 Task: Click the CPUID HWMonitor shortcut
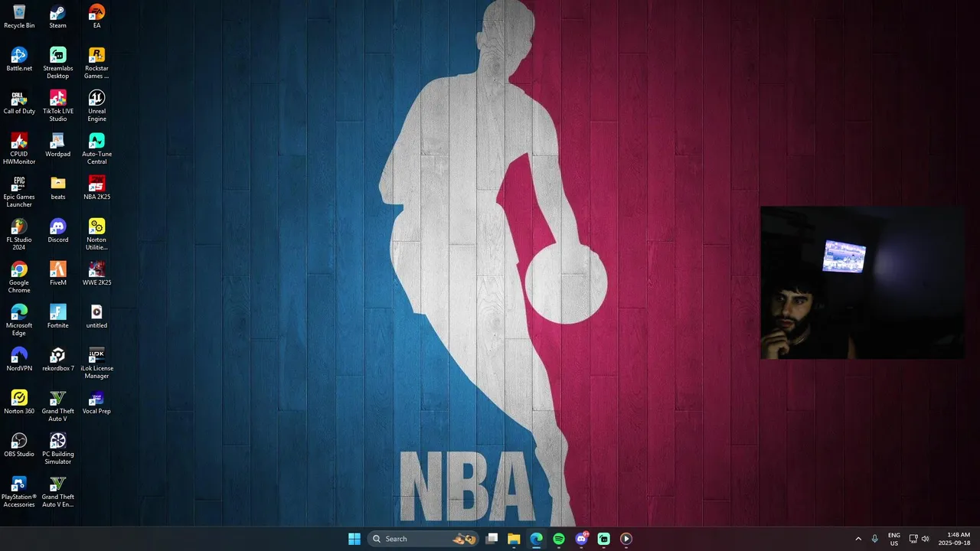coord(19,148)
